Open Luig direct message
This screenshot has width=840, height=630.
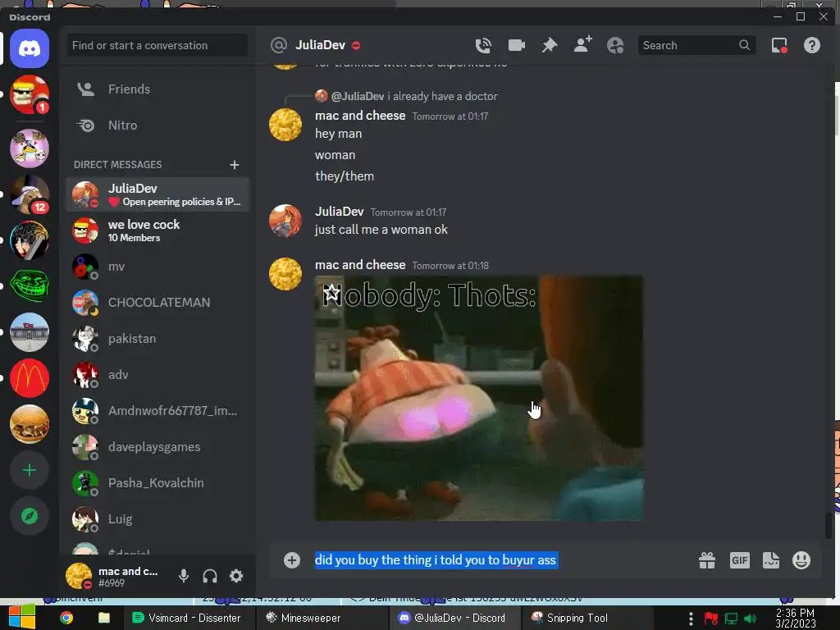(157, 519)
